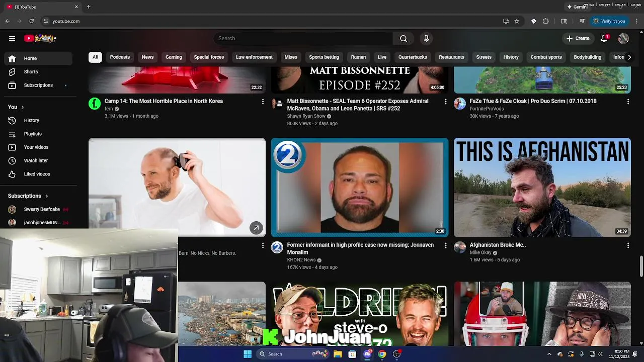
Task: Open Your videos in the sidebar
Action: (38, 147)
